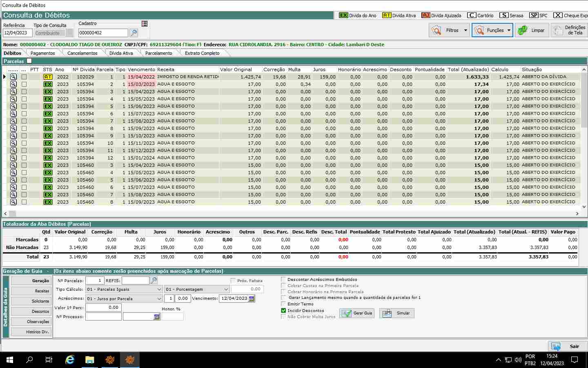
Task: Open the list icon beside Cadastro
Action: point(145,24)
